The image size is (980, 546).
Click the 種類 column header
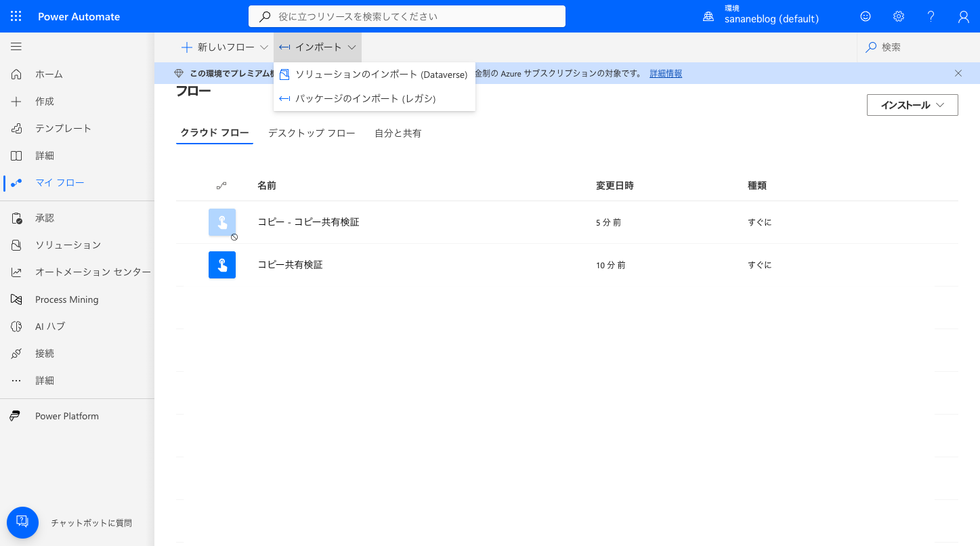(x=757, y=186)
